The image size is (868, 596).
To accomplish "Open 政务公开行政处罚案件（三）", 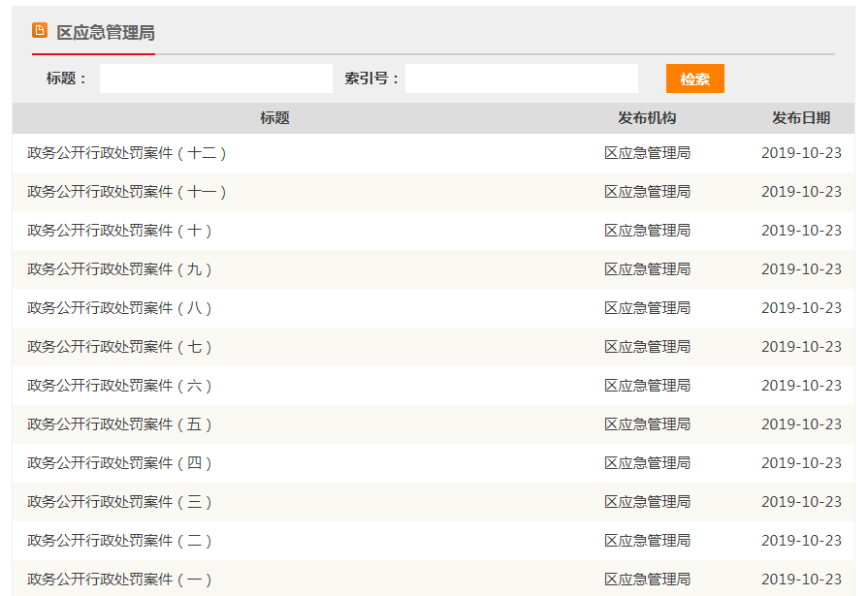I will pos(119,501).
